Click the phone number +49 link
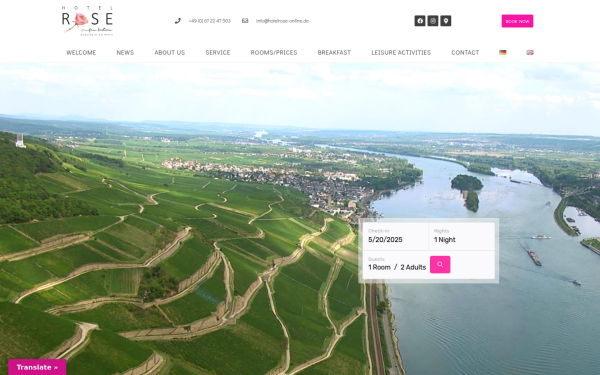 click(x=210, y=21)
